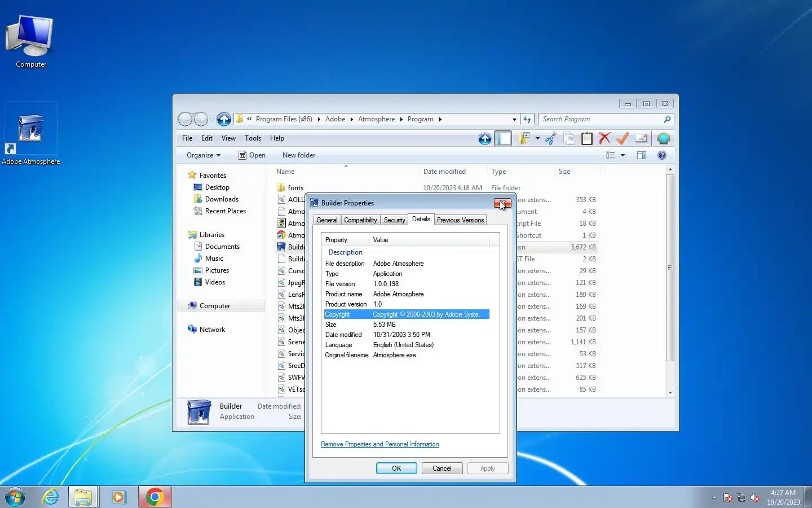Open the File menu
This screenshot has height=508, width=812.
point(187,138)
